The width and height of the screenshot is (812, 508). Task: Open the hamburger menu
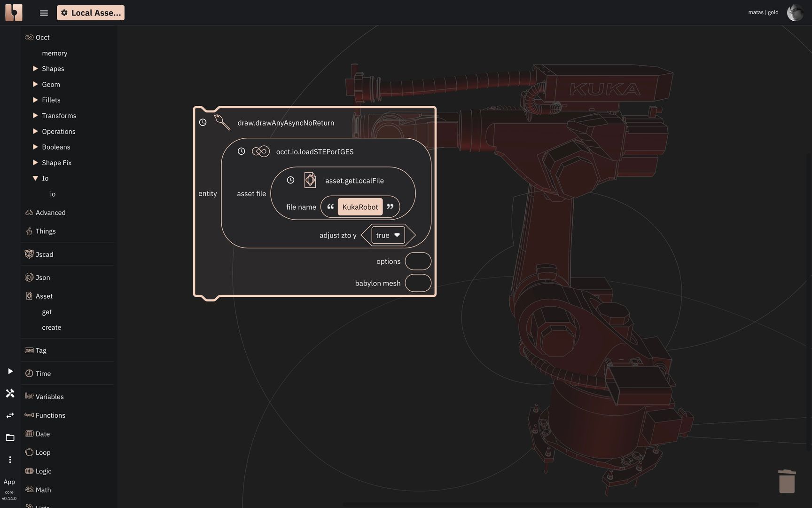click(x=44, y=13)
